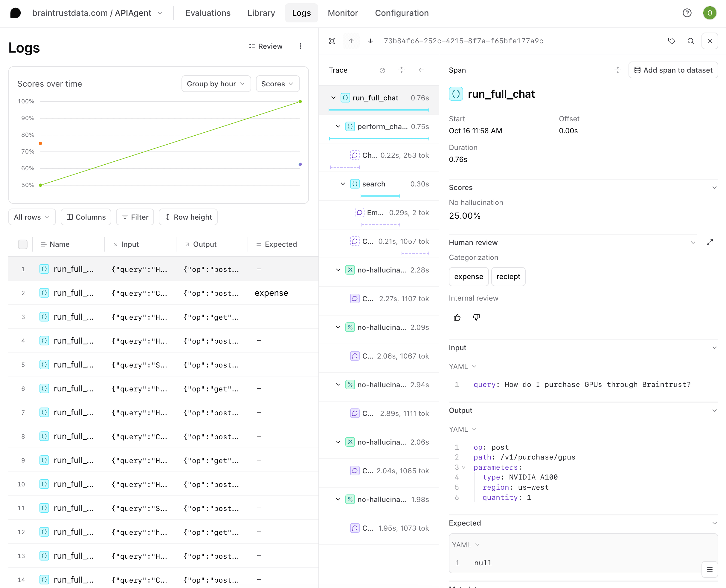Open the Group by hour dropdown
Screen dimensions: 726x588
[216, 84]
